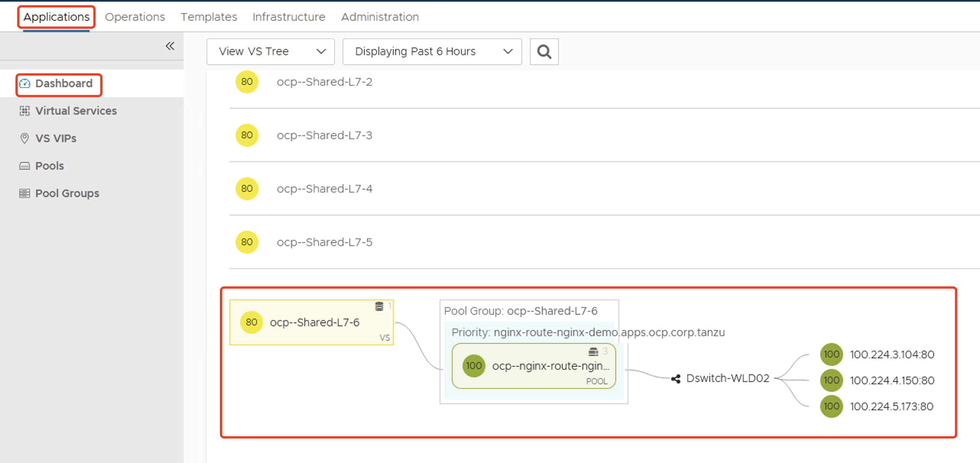Open the Administration tab
980x463 pixels.
pos(380,17)
